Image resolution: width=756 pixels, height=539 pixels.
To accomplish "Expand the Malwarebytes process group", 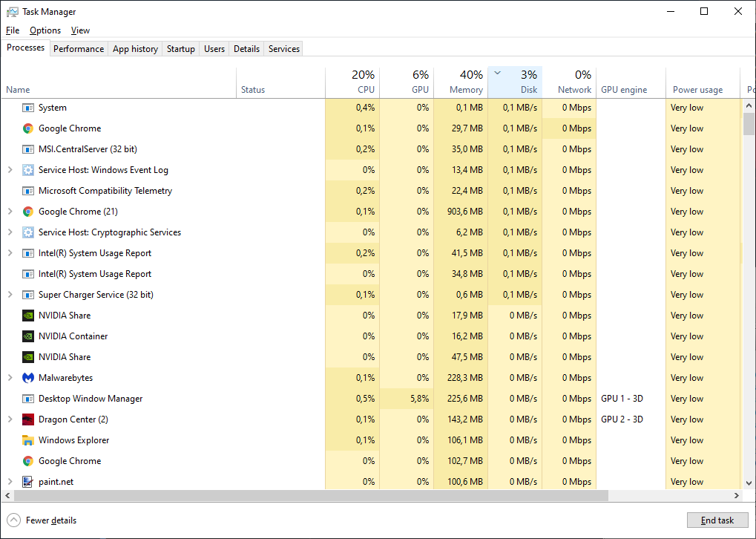I will click(10, 377).
